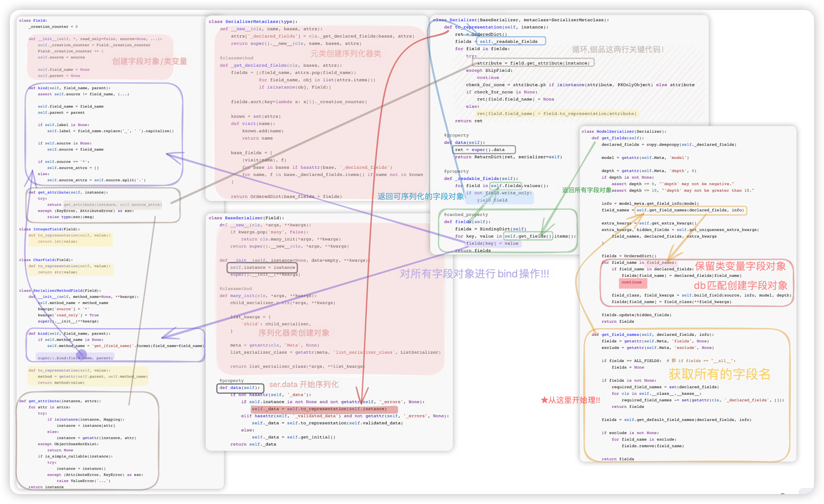Select the '元类创建序列化器类' annotation text
Viewport: 824px width, 504px height.
(x=346, y=54)
